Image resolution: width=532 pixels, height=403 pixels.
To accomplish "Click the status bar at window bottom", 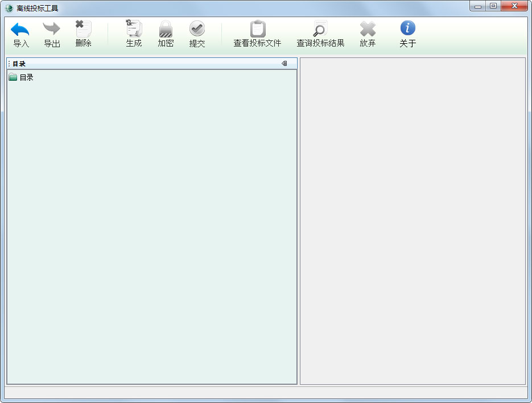I will tap(266, 393).
